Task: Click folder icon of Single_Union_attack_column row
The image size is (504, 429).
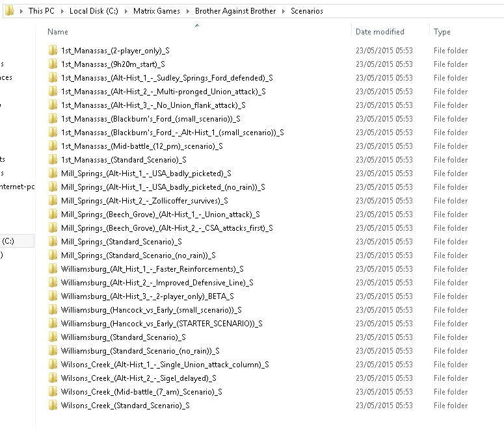Action: (x=53, y=365)
